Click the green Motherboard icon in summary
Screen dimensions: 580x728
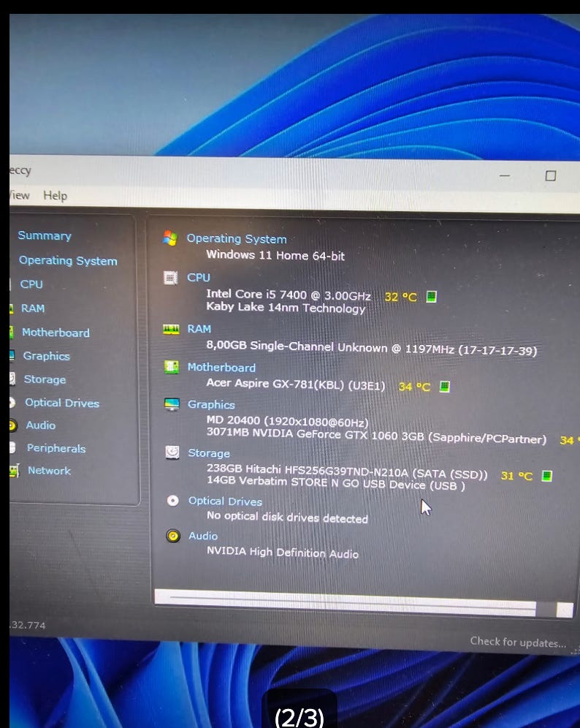coord(172,367)
